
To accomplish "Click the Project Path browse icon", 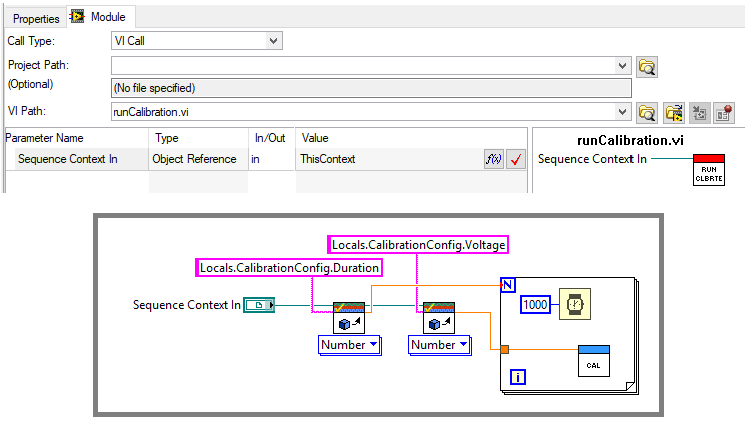I will 647,67.
